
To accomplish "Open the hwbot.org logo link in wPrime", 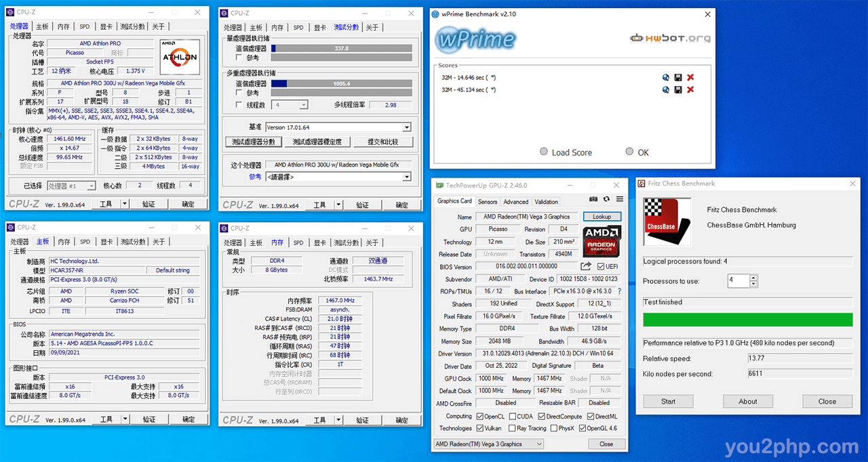I will click(x=670, y=39).
